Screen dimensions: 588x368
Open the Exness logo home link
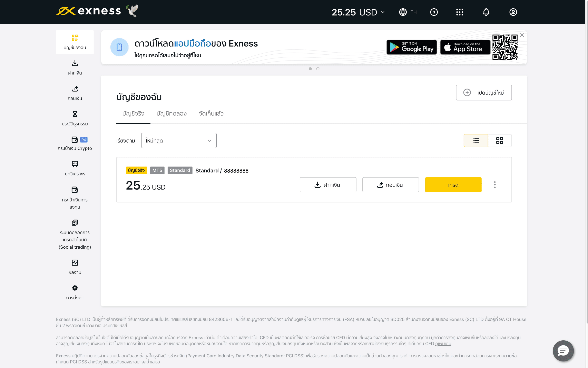[88, 11]
